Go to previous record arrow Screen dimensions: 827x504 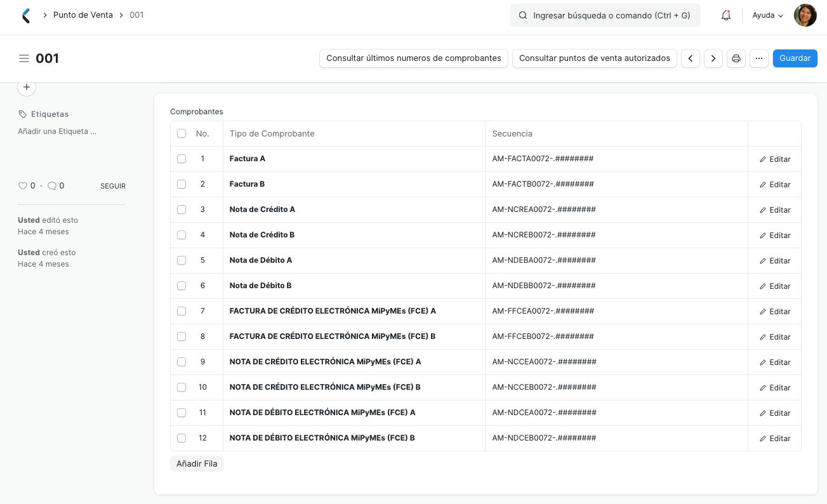point(691,58)
